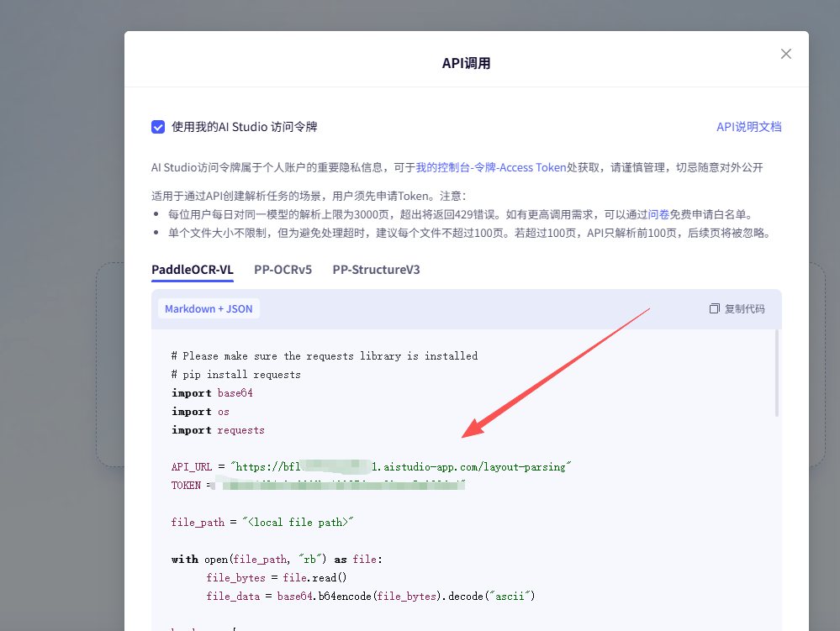The width and height of the screenshot is (840, 631).
Task: Click the API_URL line in the code
Action: click(x=371, y=466)
